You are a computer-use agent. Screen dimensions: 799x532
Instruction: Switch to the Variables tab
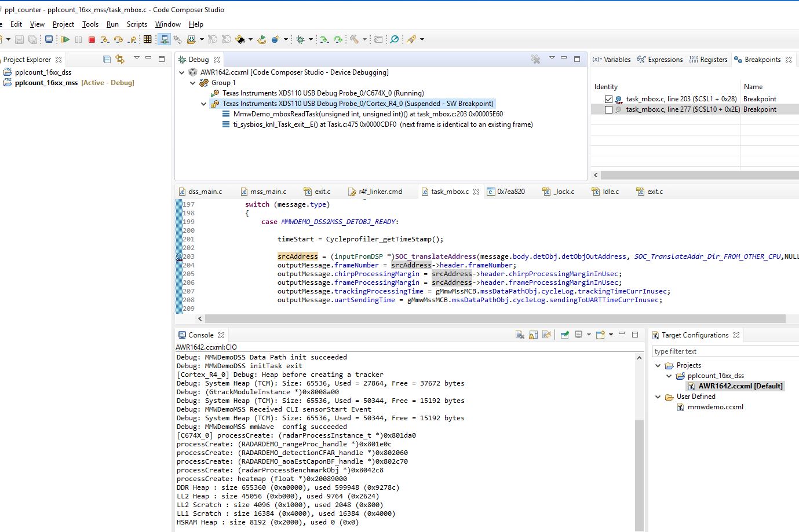point(611,60)
